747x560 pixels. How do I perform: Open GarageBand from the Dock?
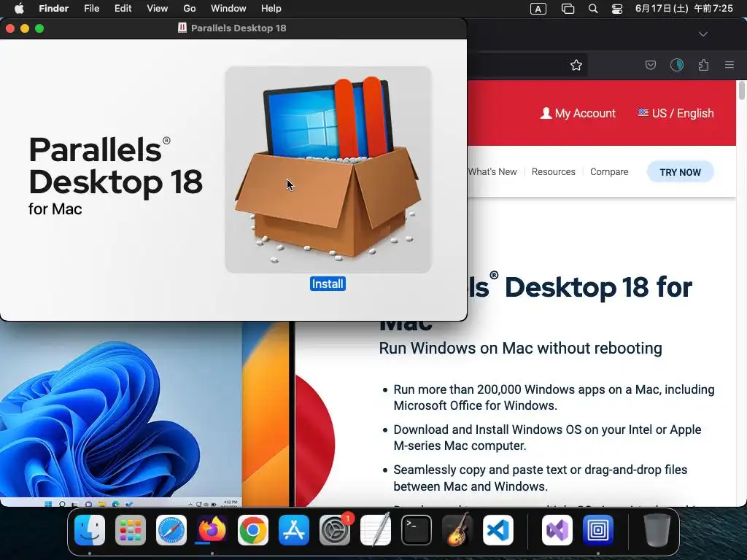tap(457, 530)
